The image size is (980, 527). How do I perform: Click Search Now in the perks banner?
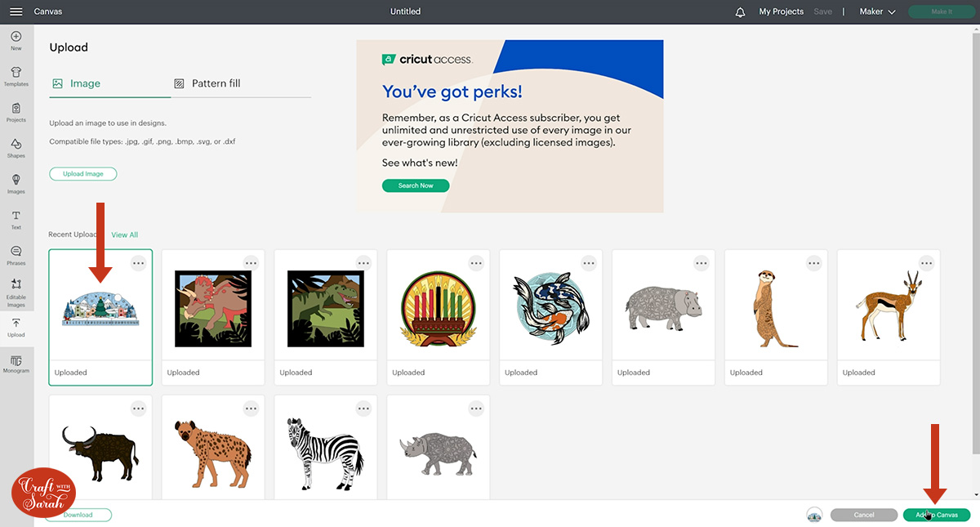pos(416,185)
